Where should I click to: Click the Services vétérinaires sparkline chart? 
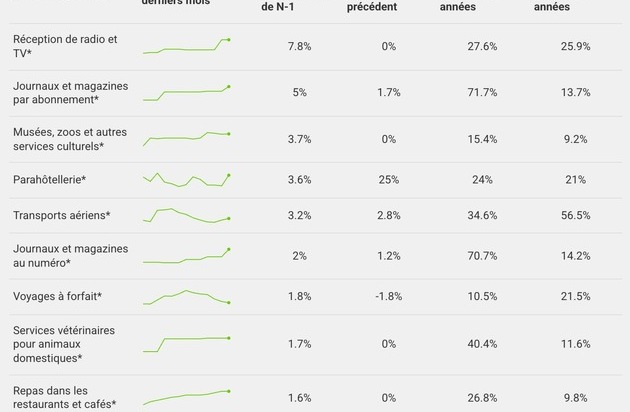187,344
